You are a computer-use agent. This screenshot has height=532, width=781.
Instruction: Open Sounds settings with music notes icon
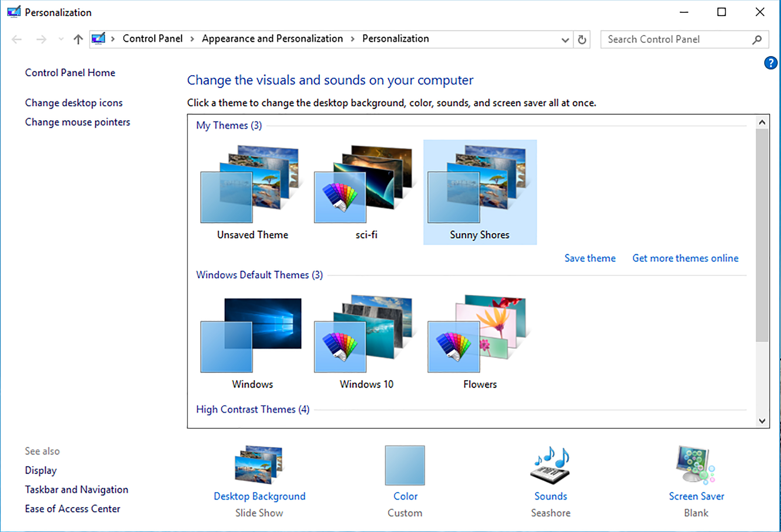click(x=550, y=465)
